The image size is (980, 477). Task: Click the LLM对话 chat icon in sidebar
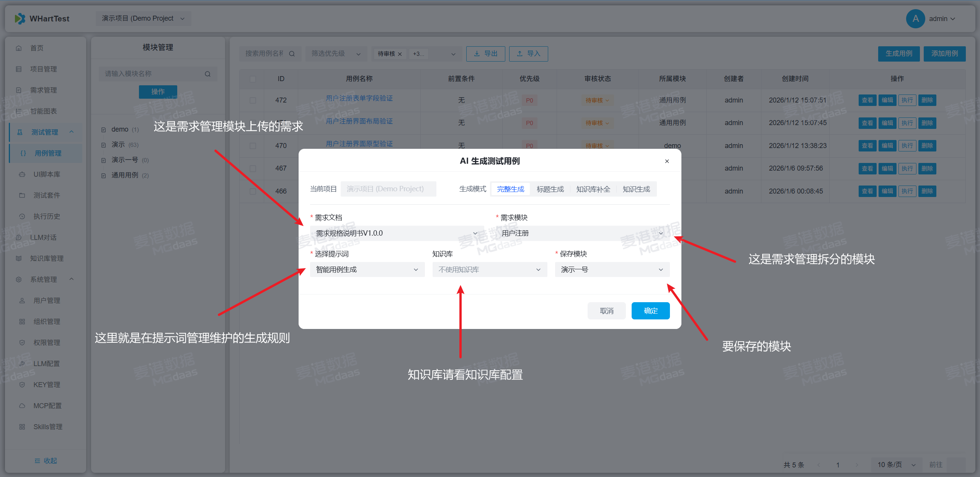[19, 238]
